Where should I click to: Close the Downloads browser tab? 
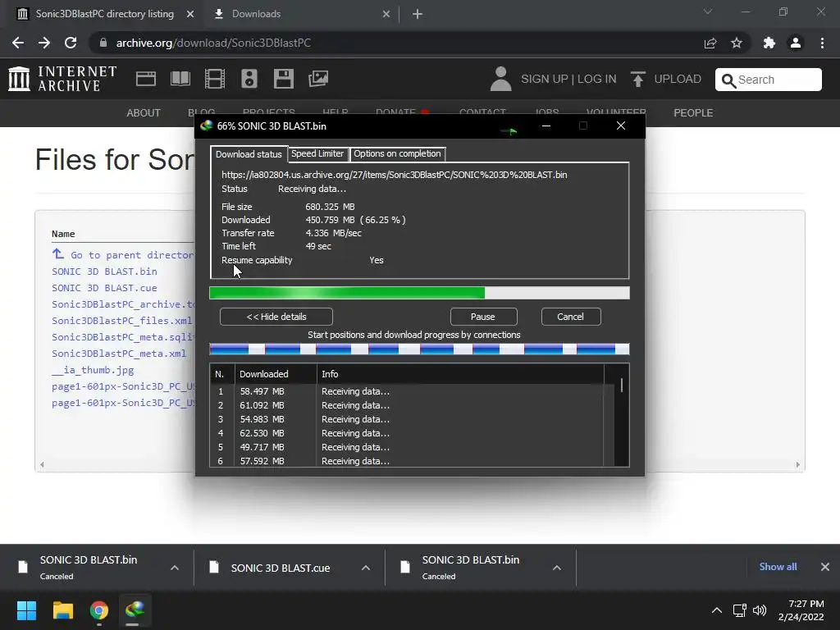[386, 15]
